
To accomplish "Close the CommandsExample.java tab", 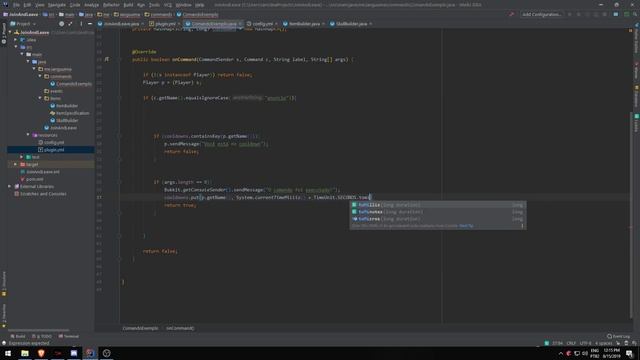I will click(240, 24).
